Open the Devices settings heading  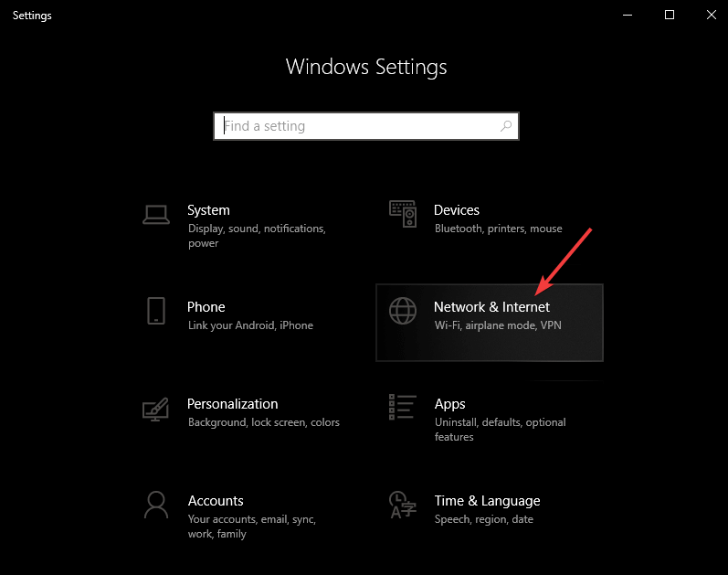457,210
